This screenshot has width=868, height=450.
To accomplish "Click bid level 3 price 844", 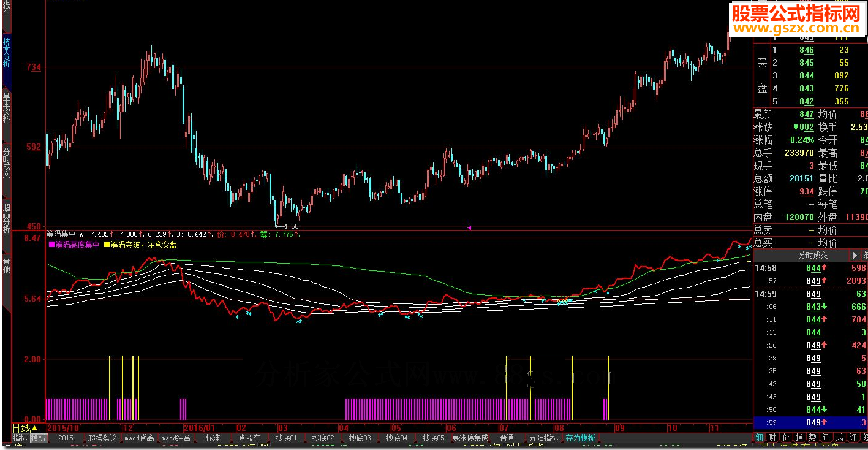I will pyautogui.click(x=807, y=76).
